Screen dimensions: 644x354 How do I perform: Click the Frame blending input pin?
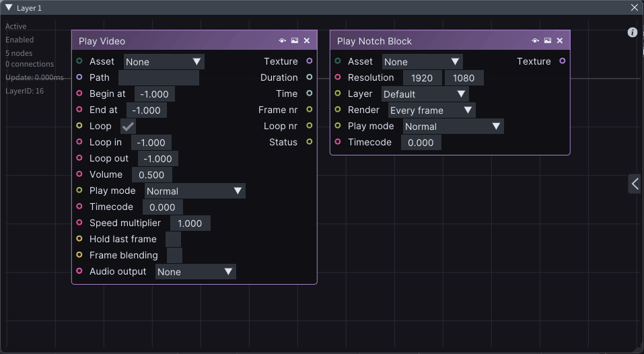[79, 255]
